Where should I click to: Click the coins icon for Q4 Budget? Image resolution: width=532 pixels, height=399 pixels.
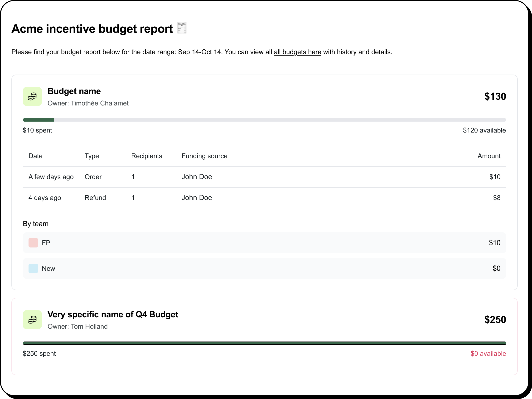32,320
